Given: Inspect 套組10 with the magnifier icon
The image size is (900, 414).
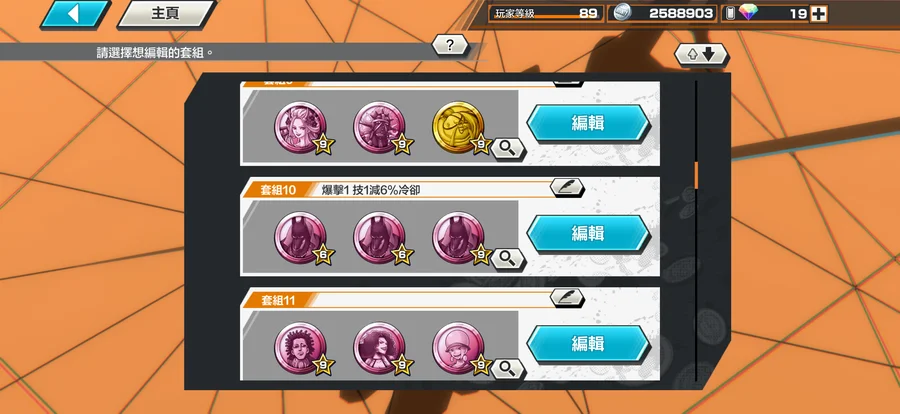Looking at the screenshot, I should tap(507, 259).
